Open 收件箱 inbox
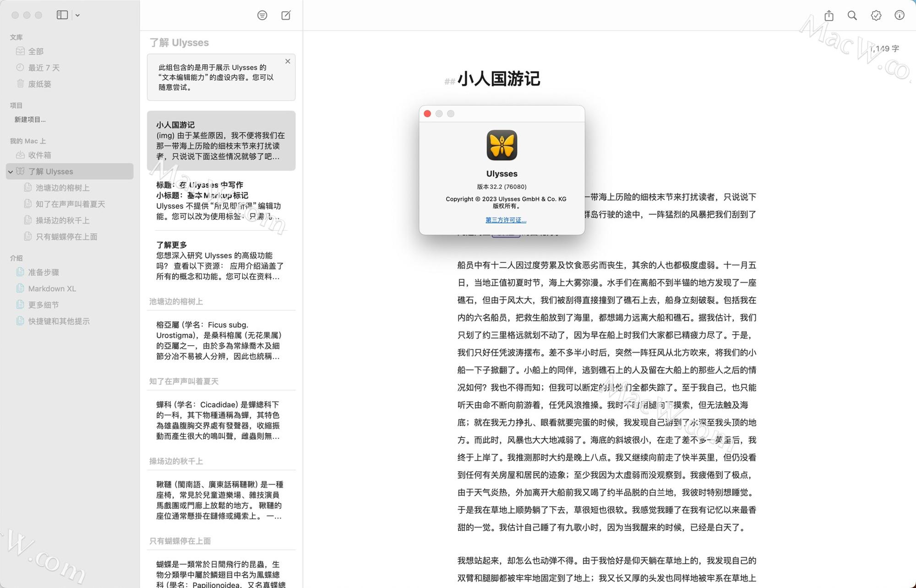 click(x=70, y=155)
